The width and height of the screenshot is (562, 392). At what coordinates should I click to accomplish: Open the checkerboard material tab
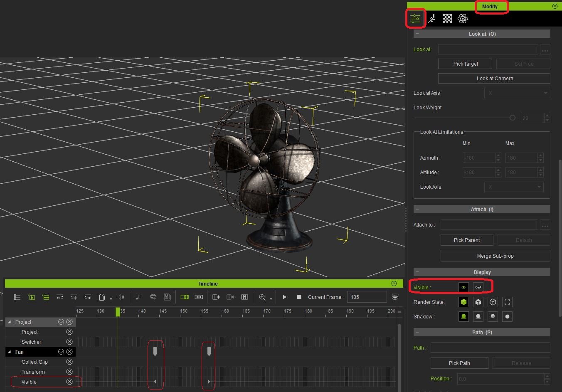click(x=447, y=19)
